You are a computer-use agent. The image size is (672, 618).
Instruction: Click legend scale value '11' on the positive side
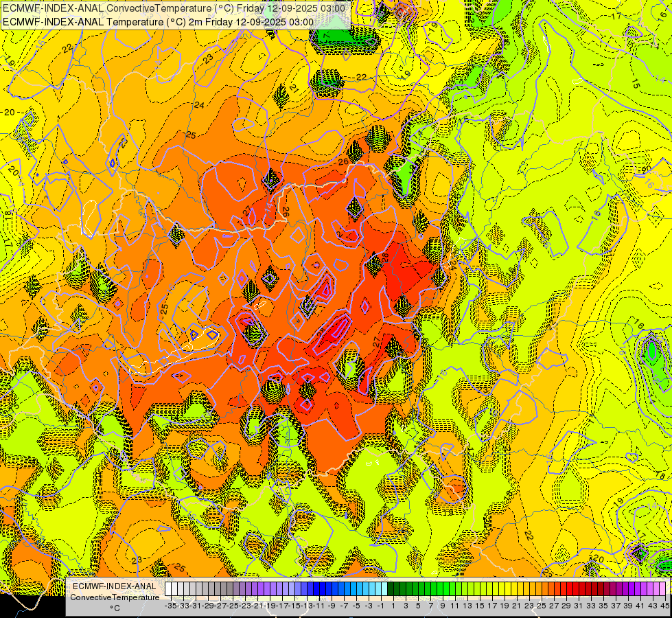pos(454,606)
